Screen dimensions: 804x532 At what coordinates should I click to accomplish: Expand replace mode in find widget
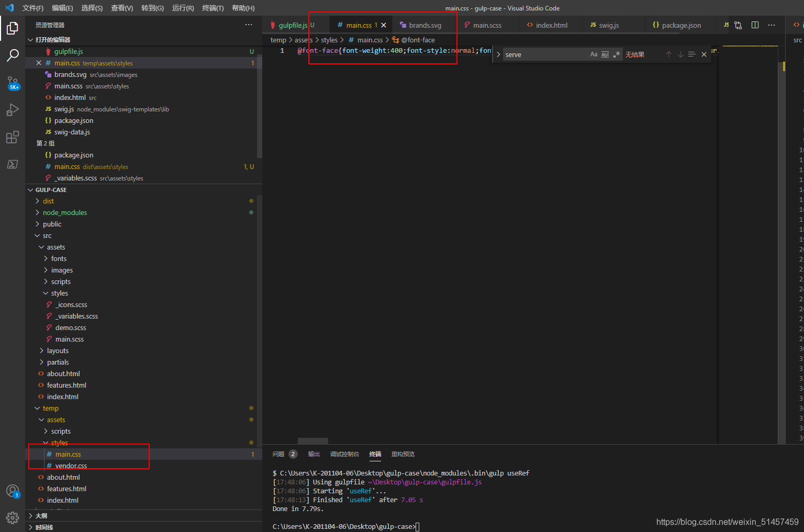pyautogui.click(x=498, y=54)
